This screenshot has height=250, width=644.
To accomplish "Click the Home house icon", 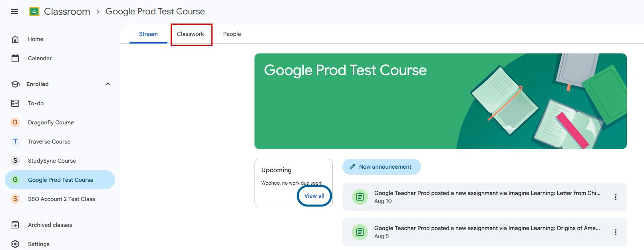I will (15, 39).
